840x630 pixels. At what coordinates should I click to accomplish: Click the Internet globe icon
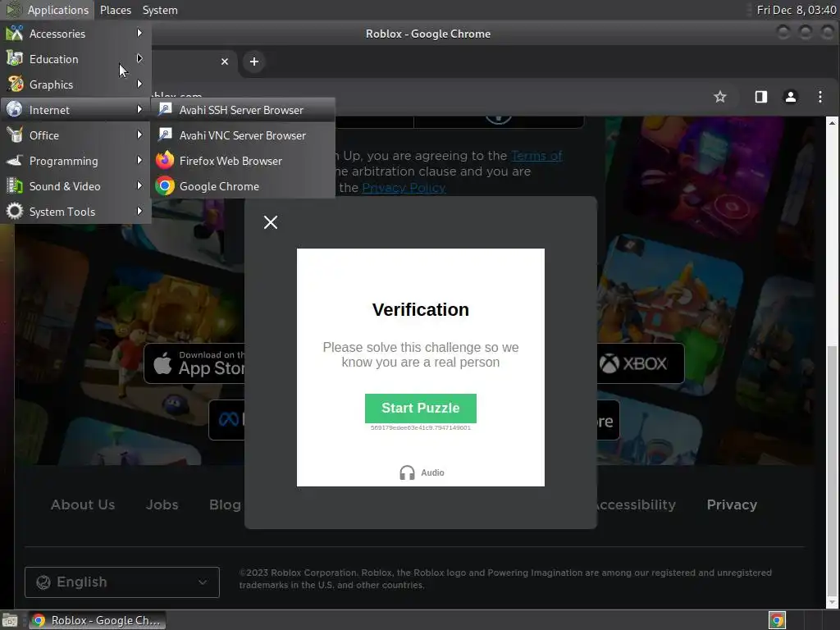tap(15, 109)
